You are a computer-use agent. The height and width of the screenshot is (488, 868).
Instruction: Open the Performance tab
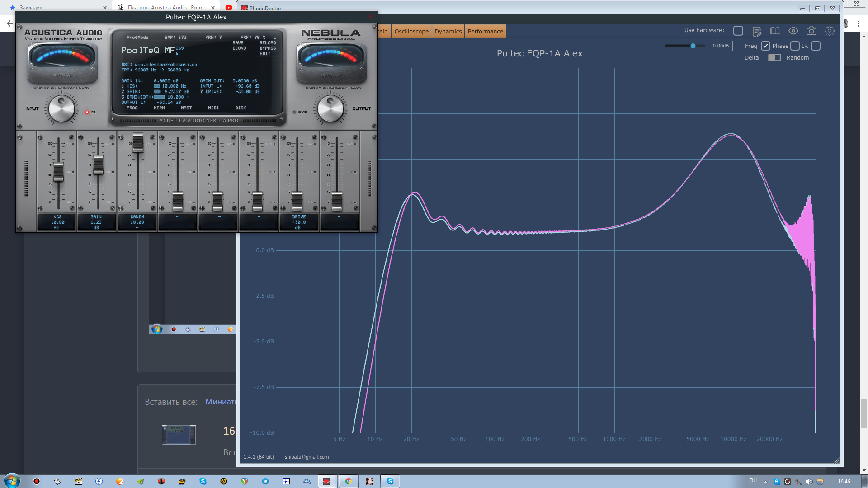tap(485, 31)
